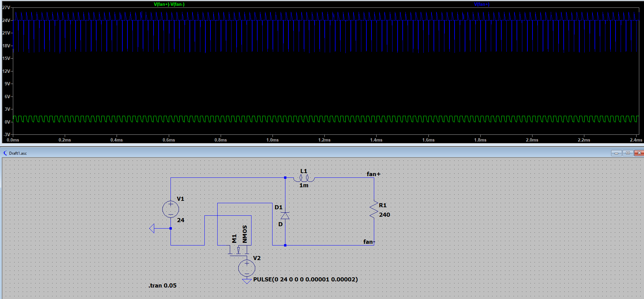Click the Draft1.asc window icon
This screenshot has height=299, width=644.
(x=5, y=153)
